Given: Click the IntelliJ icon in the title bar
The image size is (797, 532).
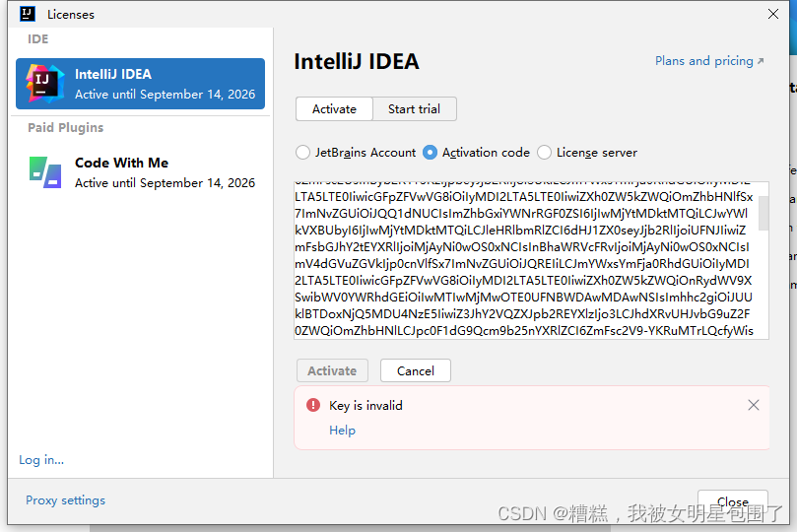Looking at the screenshot, I should [x=28, y=14].
